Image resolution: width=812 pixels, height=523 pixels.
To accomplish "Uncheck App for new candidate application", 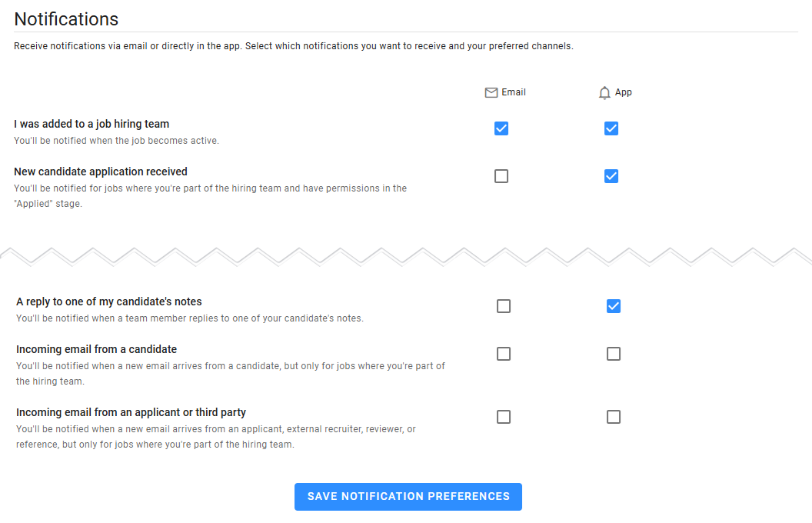I will (611, 176).
